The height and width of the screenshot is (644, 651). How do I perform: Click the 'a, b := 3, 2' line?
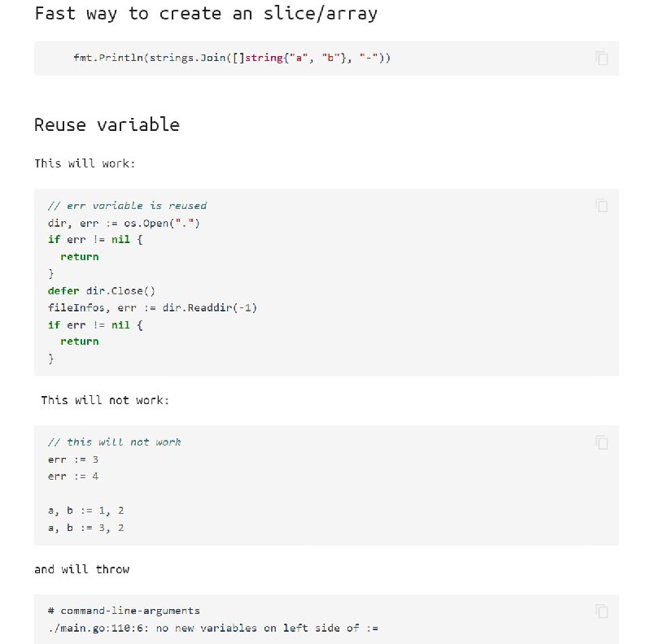click(x=85, y=528)
